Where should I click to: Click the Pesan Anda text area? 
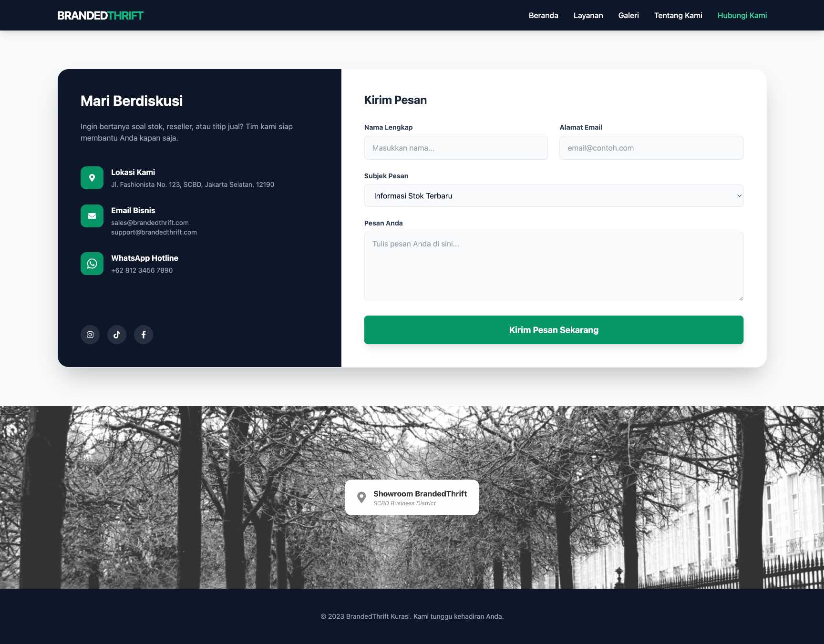pyautogui.click(x=553, y=266)
